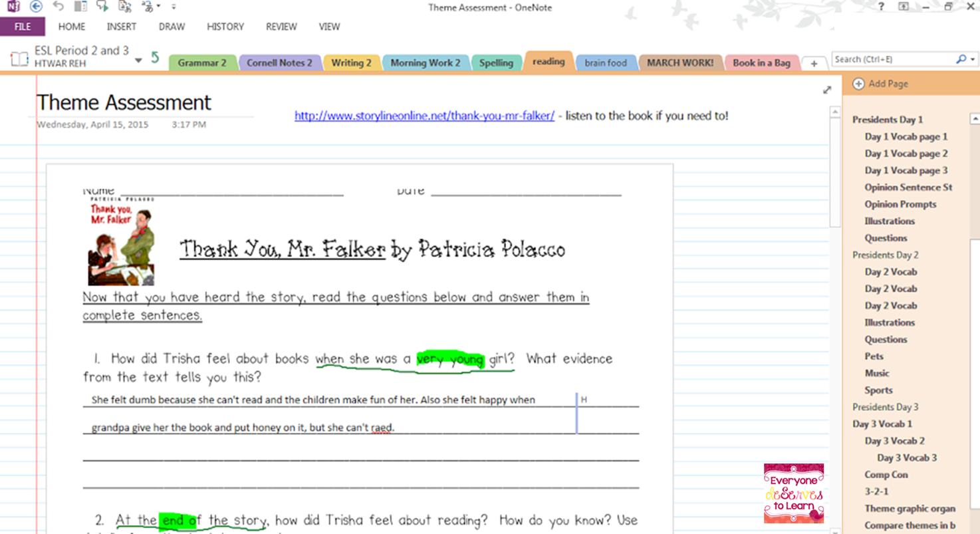Select the Thank You Mr. Falker book cover image
Screen dimensions: 980x534
[122, 241]
